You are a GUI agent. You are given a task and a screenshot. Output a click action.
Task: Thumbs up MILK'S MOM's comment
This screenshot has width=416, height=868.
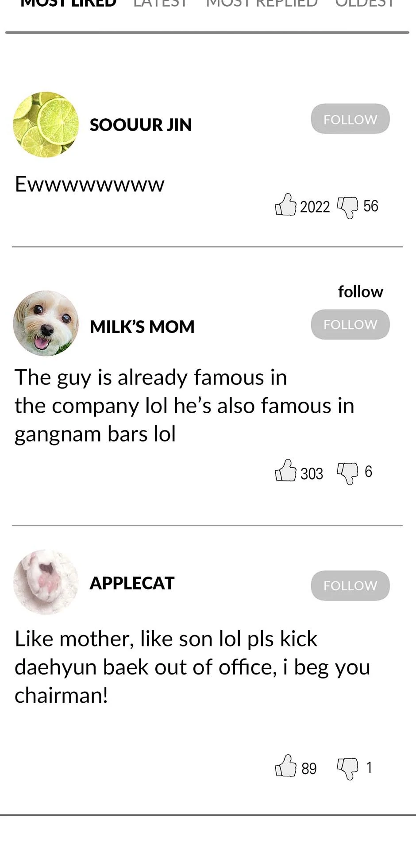285,471
